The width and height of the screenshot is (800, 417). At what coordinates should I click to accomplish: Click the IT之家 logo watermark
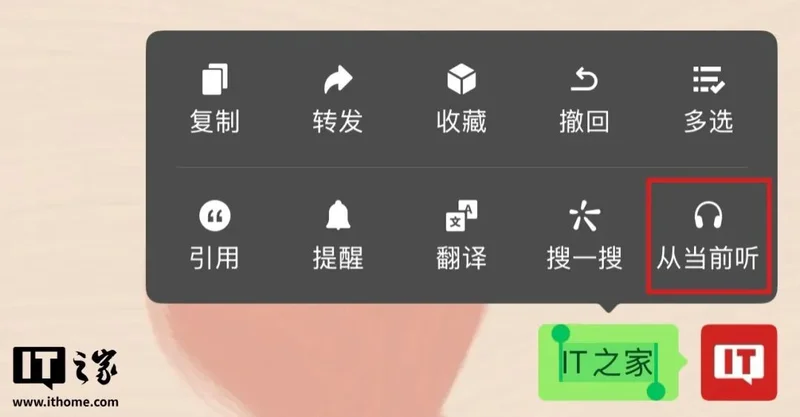(65, 367)
